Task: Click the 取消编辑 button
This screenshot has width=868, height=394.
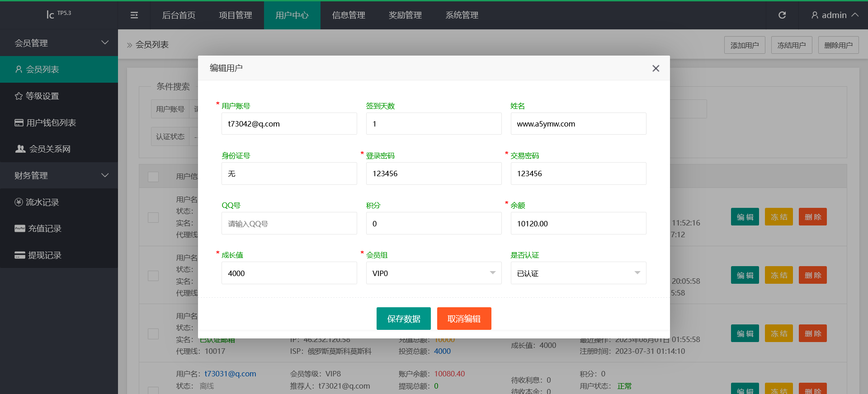Action: 464,319
